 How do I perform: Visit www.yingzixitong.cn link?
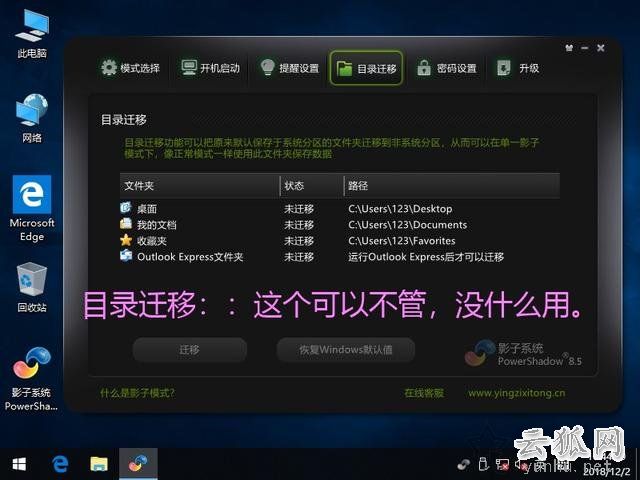pos(516,393)
